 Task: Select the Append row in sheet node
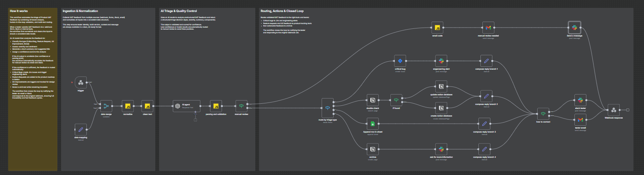[372, 124]
